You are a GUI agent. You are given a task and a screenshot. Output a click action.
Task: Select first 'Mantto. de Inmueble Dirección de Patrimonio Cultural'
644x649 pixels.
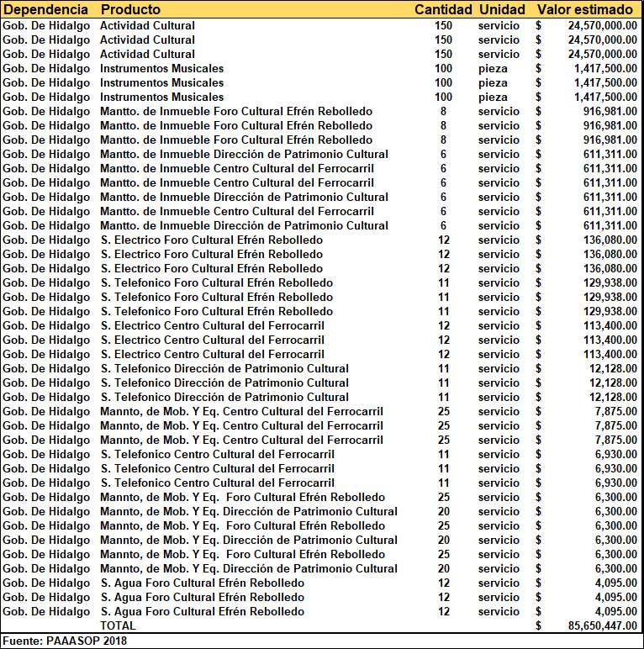(244, 154)
